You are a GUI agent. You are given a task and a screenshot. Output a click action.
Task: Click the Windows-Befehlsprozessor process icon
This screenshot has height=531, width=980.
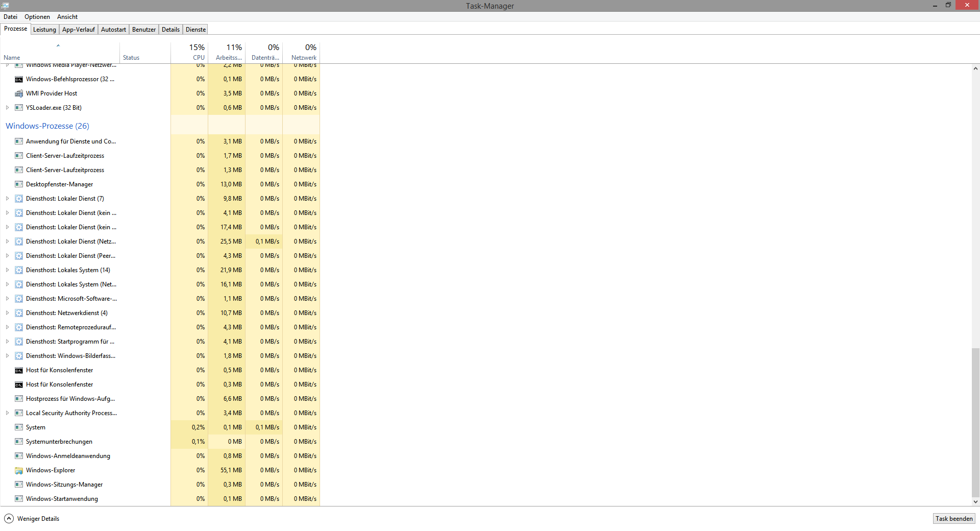point(19,79)
